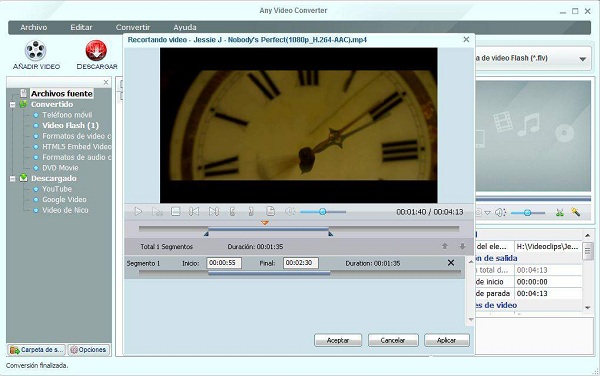Image resolution: width=600 pixels, height=376 pixels.
Task: Set the segment end point bracket
Action: point(251,212)
